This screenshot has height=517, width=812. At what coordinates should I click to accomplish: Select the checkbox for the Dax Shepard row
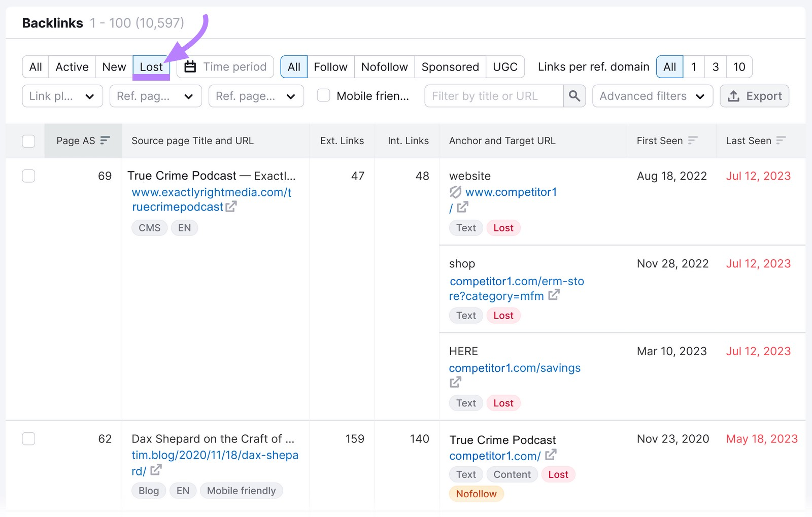pos(28,439)
